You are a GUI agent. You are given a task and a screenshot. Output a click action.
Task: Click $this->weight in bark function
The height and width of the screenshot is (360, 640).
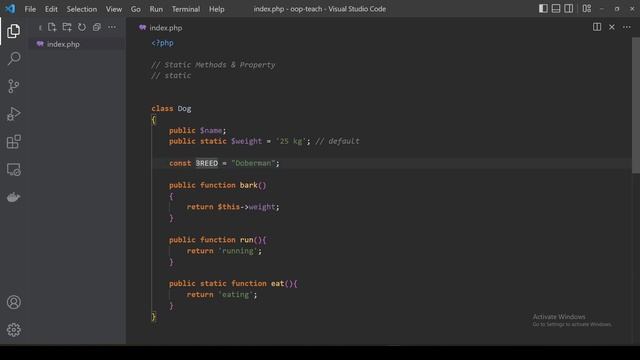[246, 207]
